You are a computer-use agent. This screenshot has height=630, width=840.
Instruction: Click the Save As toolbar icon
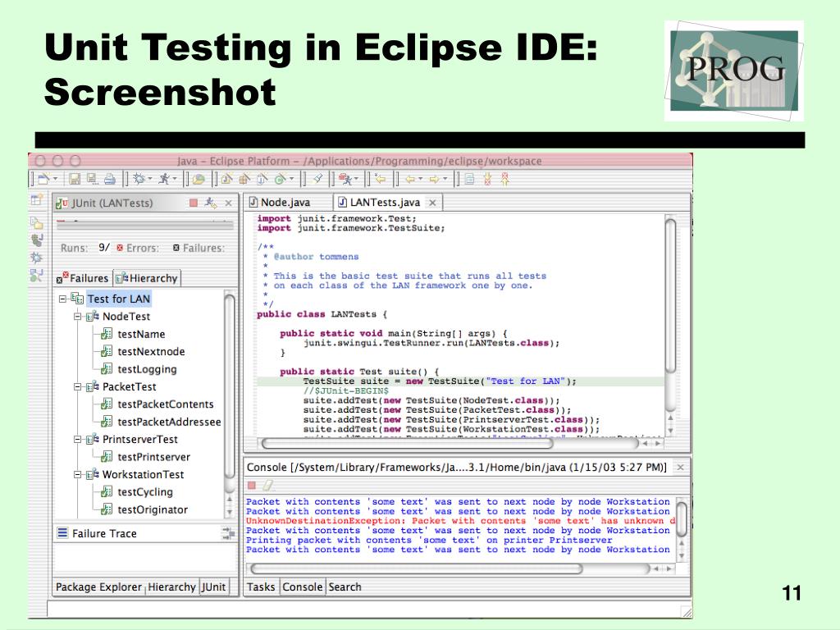coord(92,179)
